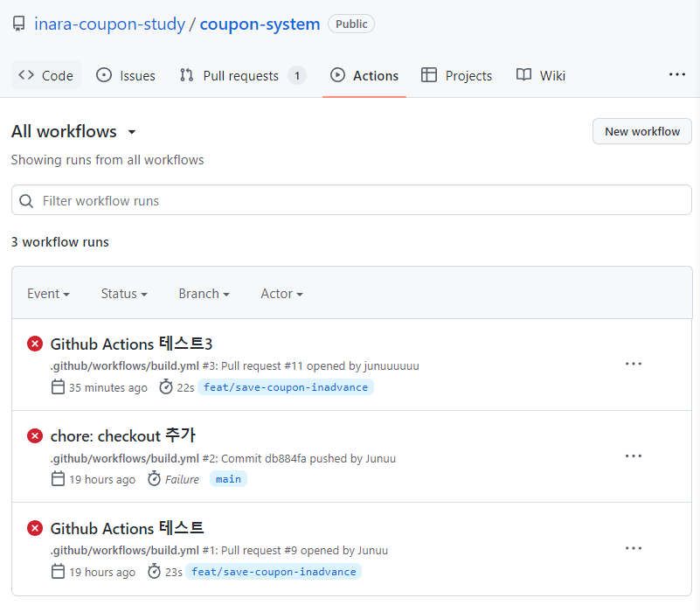
Task: Click the '3 workflow runs' count text
Action: [59, 242]
